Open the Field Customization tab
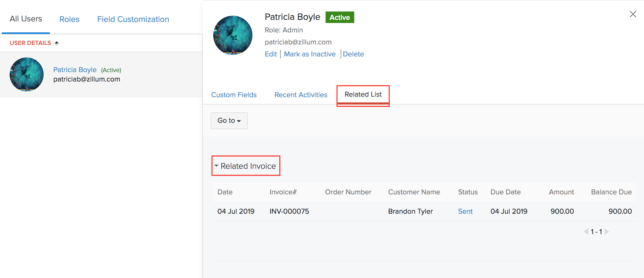Viewport: 644px width, 278px height. [133, 19]
